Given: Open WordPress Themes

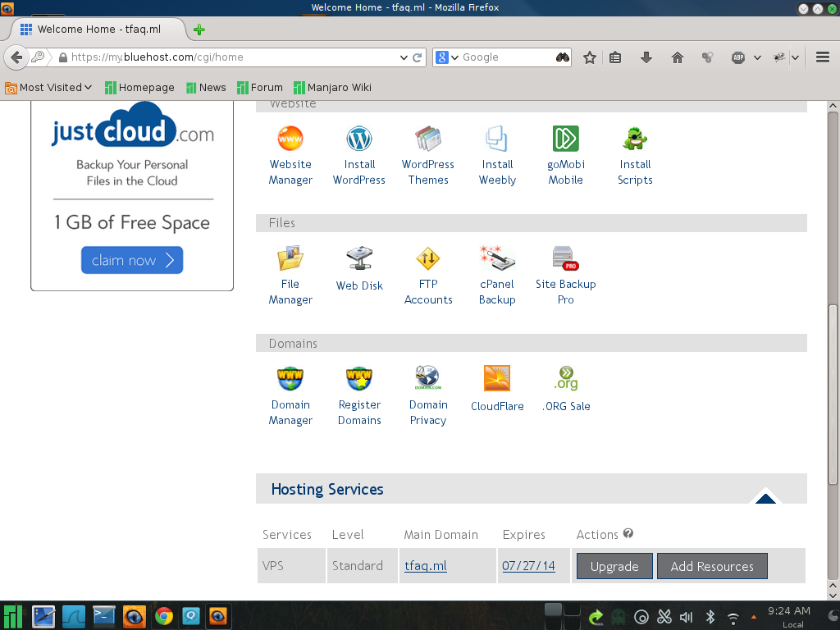Looking at the screenshot, I should coord(427,139).
